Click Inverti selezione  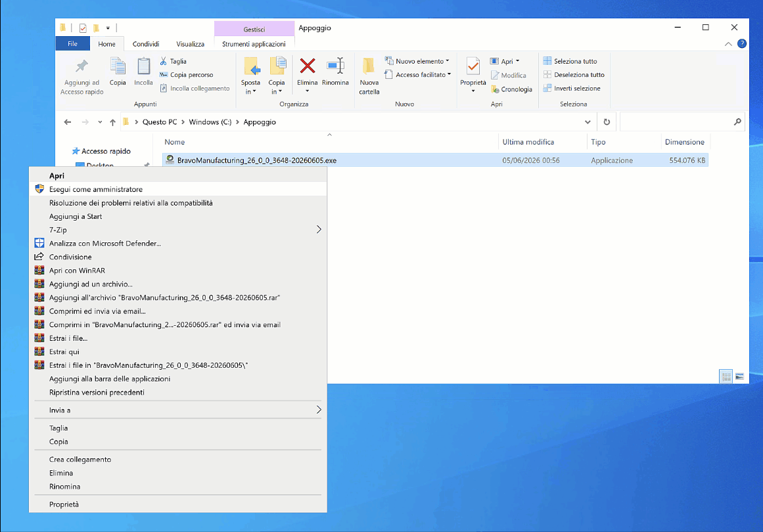572,89
